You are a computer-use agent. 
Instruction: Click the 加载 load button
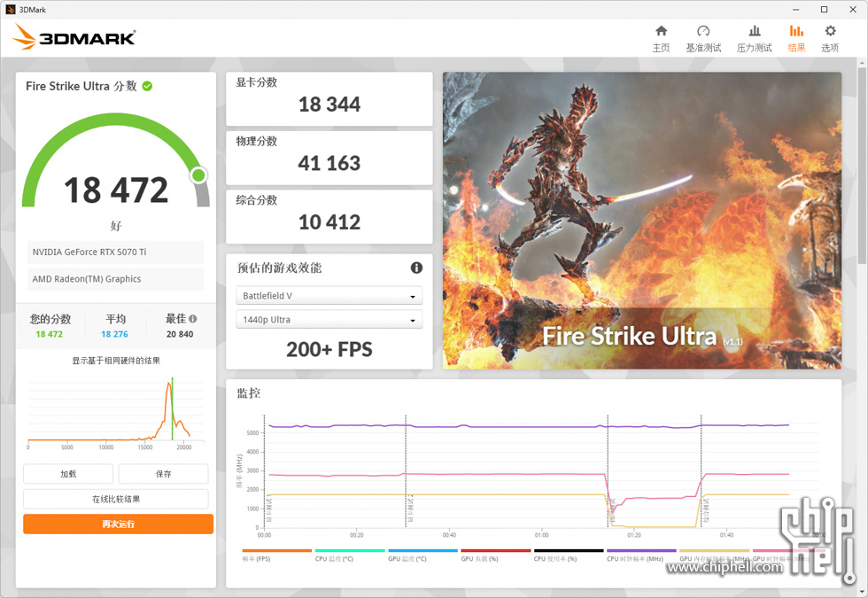[x=68, y=473]
